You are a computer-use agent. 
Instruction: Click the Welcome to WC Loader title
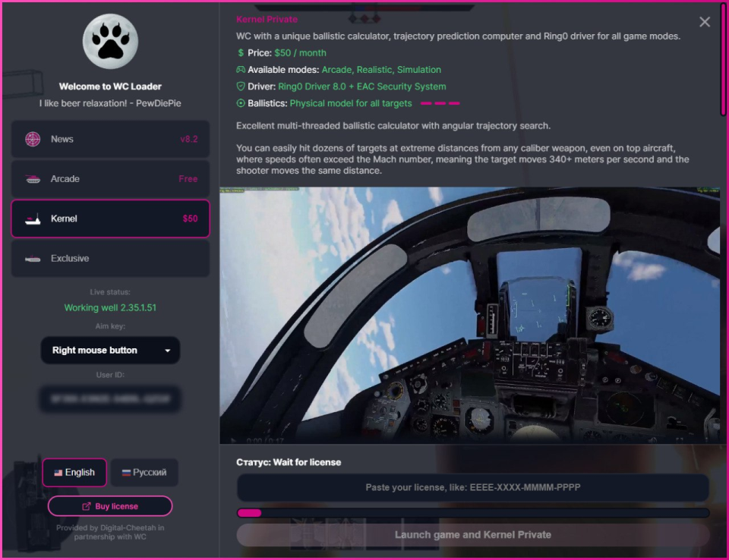(x=110, y=87)
